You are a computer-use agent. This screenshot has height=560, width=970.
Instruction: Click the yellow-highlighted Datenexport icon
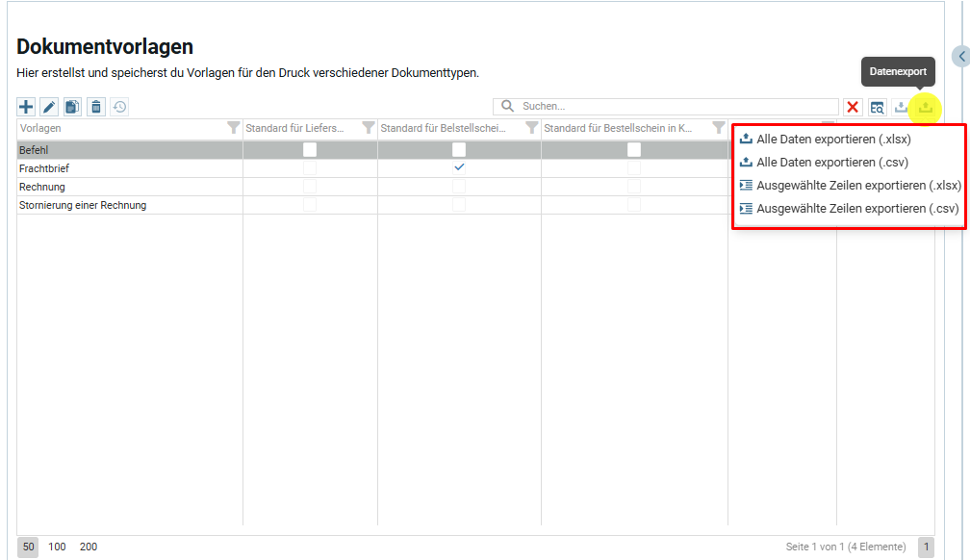925,107
